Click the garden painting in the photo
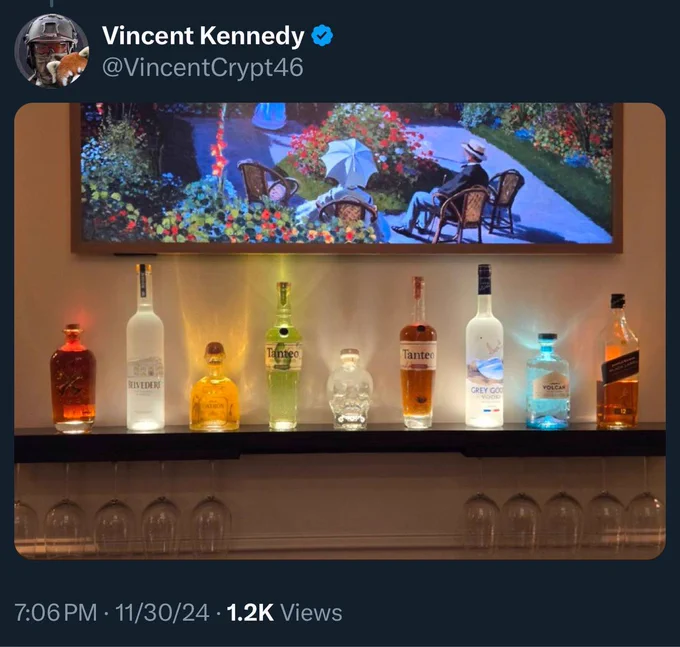 click(347, 178)
